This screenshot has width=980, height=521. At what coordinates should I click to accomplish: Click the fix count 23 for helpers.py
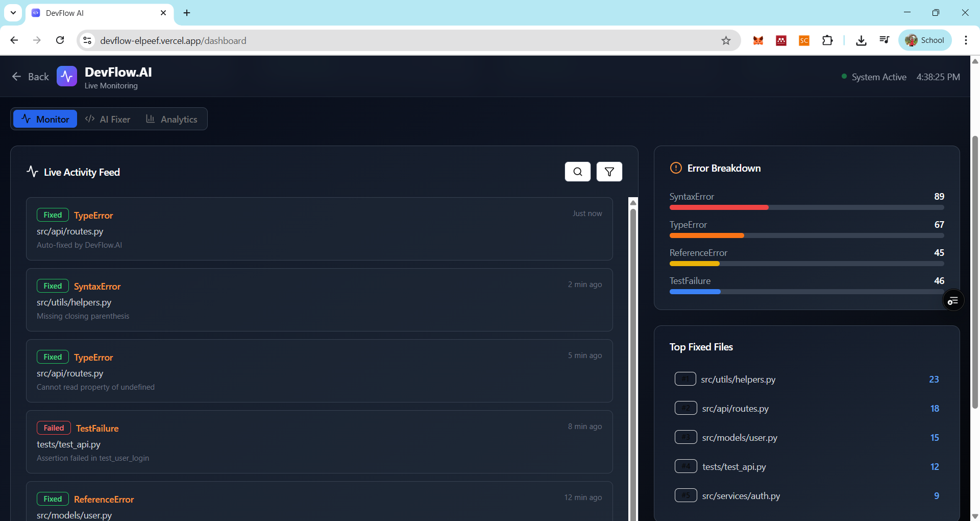click(x=934, y=379)
